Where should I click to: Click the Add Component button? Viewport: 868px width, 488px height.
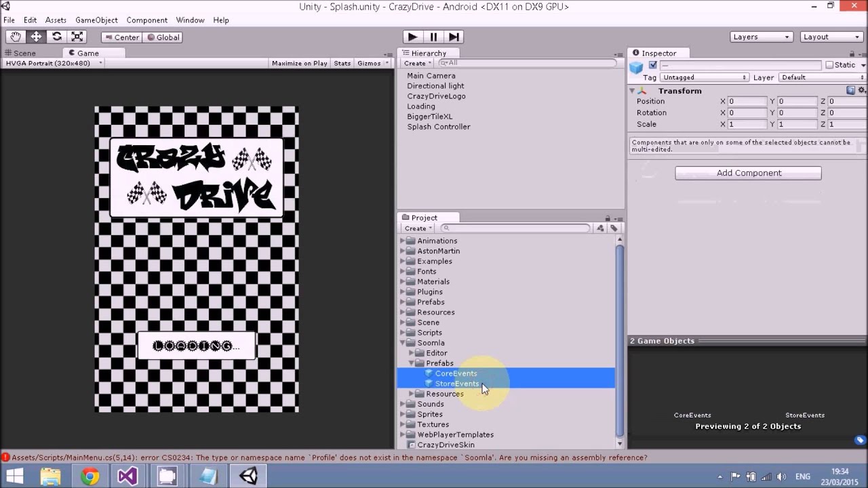point(748,173)
